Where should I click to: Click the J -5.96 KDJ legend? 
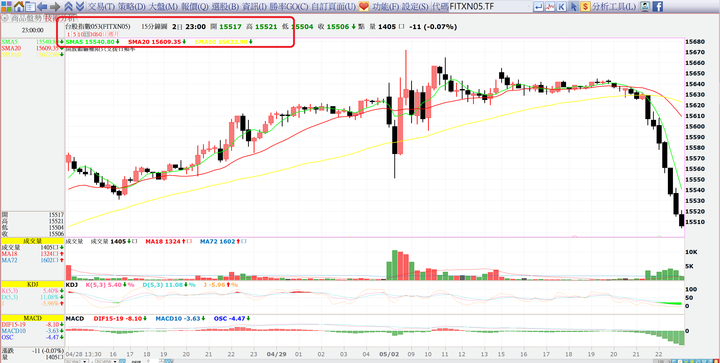(220, 285)
